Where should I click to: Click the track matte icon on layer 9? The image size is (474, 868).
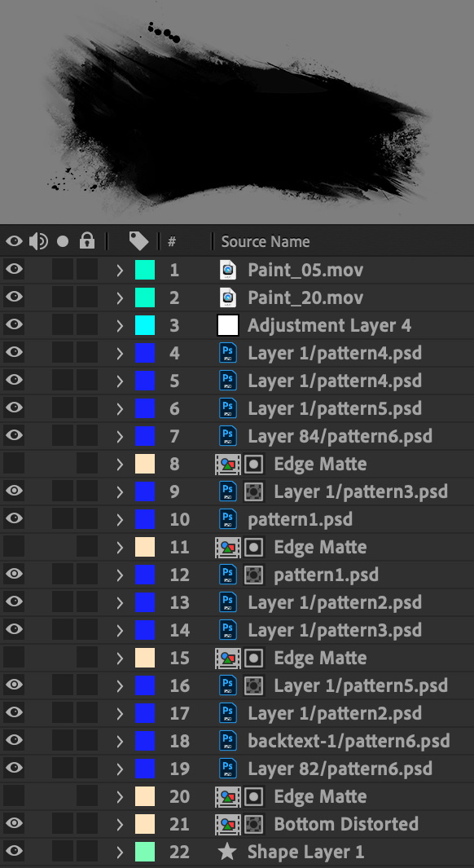[x=254, y=491]
